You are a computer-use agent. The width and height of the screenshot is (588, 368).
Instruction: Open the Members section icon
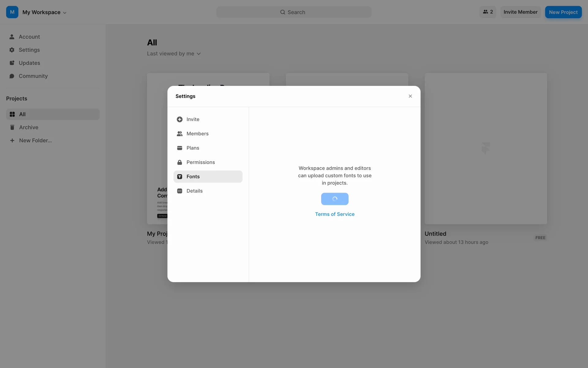coord(179,134)
